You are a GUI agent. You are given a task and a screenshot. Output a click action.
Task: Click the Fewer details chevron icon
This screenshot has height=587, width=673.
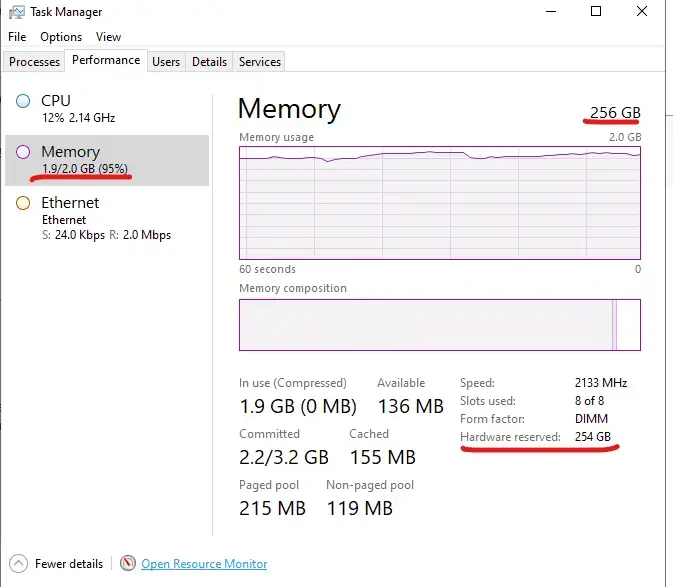tap(19, 564)
